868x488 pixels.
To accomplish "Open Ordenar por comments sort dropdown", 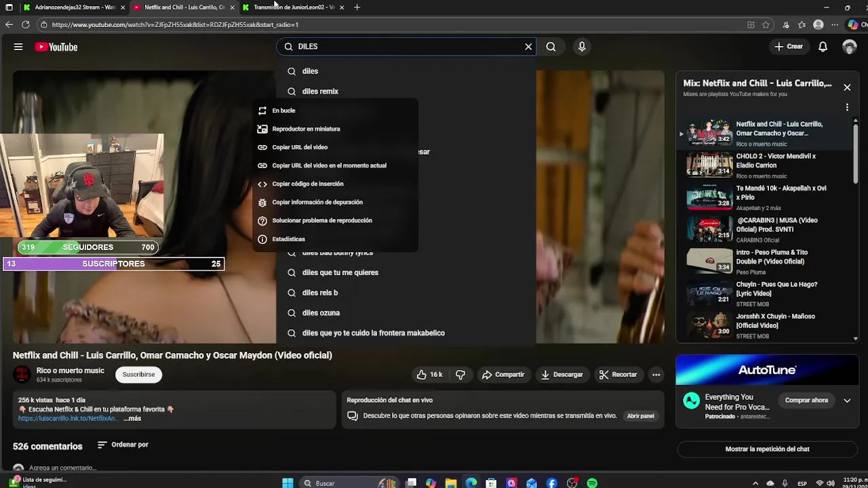I will pos(123,445).
